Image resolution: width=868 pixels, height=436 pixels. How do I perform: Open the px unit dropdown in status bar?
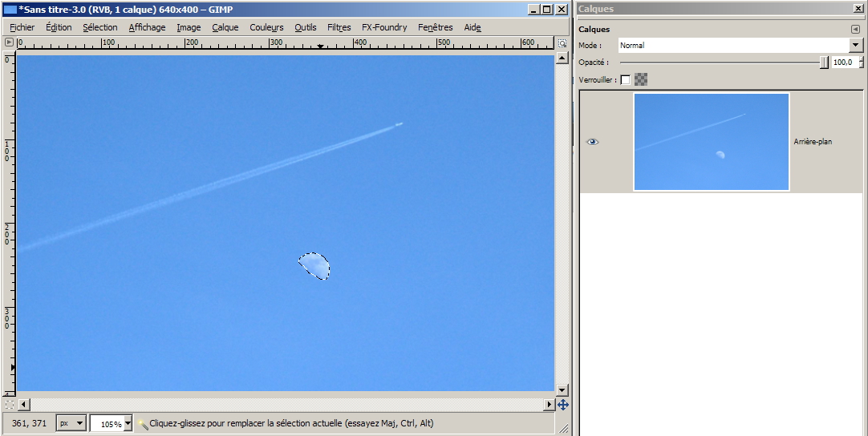(x=71, y=423)
